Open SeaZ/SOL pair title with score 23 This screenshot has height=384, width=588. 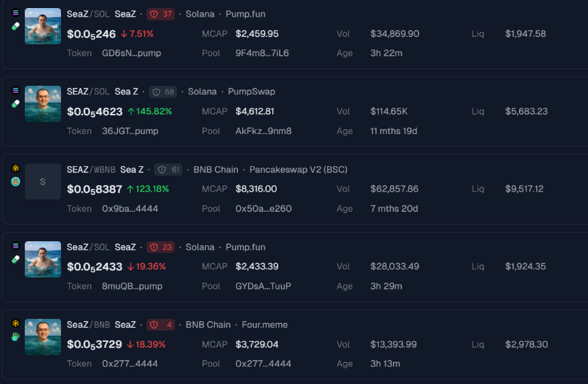coord(101,247)
